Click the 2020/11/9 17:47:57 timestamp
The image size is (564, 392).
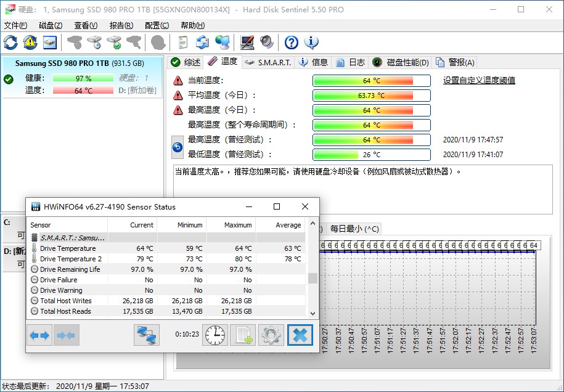click(x=473, y=140)
